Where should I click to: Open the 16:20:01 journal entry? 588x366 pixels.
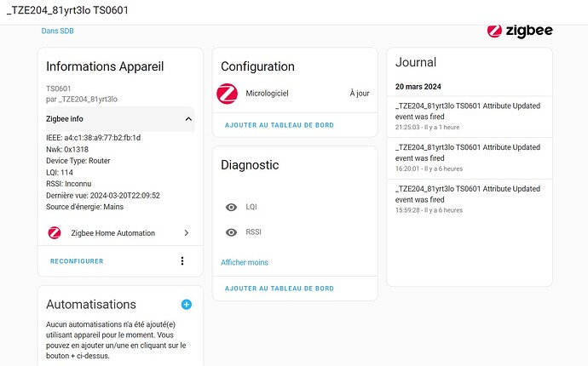(469, 157)
